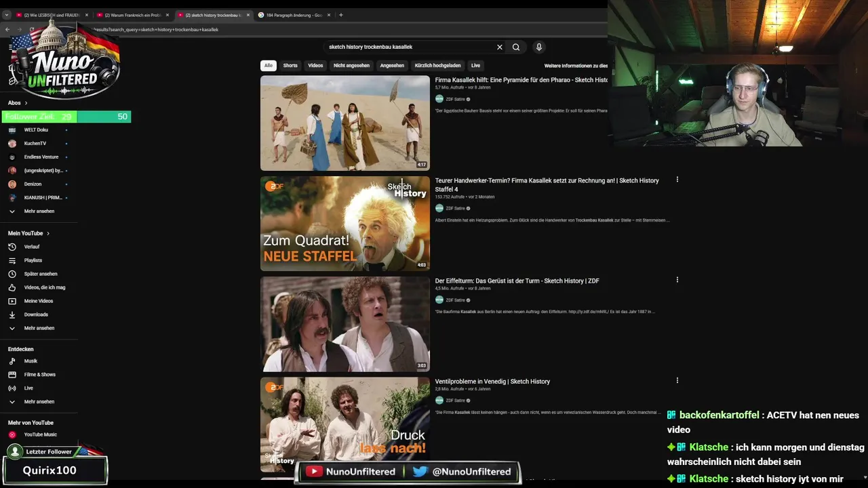The height and width of the screenshot is (488, 868).
Task: Open the Endless Venture channel avatar
Action: coord(12,157)
